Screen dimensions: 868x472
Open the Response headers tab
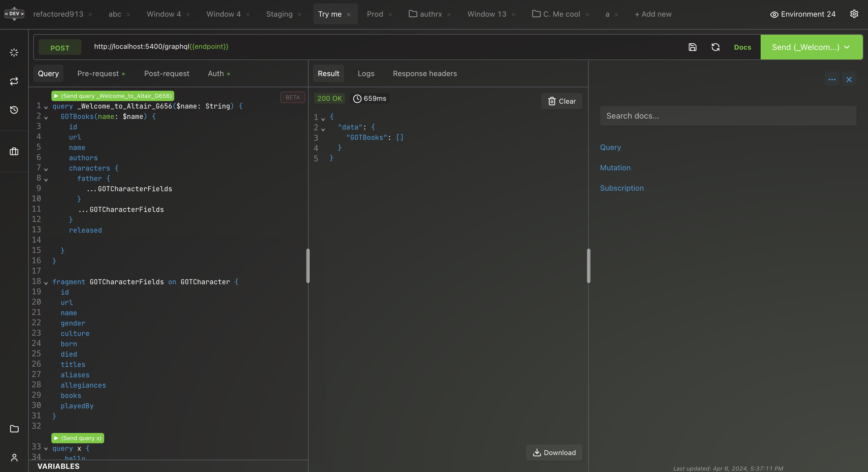point(425,73)
